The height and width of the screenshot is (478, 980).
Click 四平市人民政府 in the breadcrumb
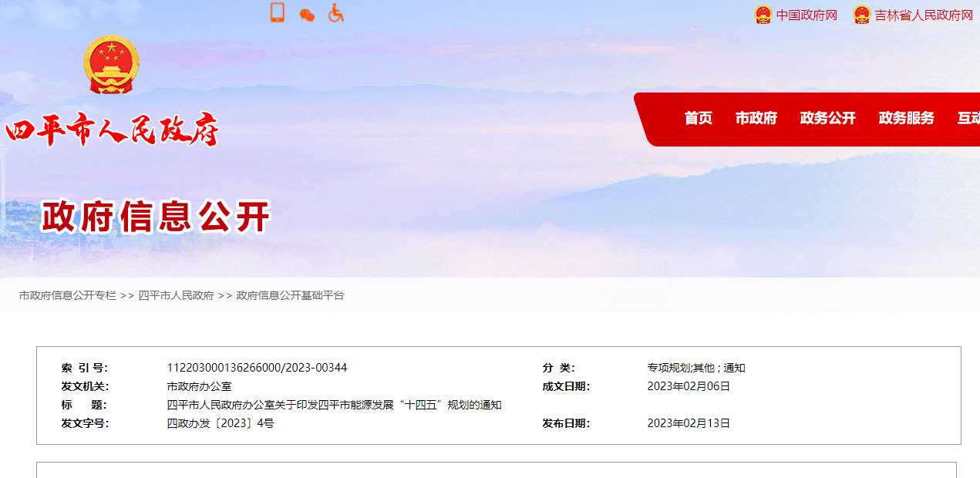tap(176, 294)
